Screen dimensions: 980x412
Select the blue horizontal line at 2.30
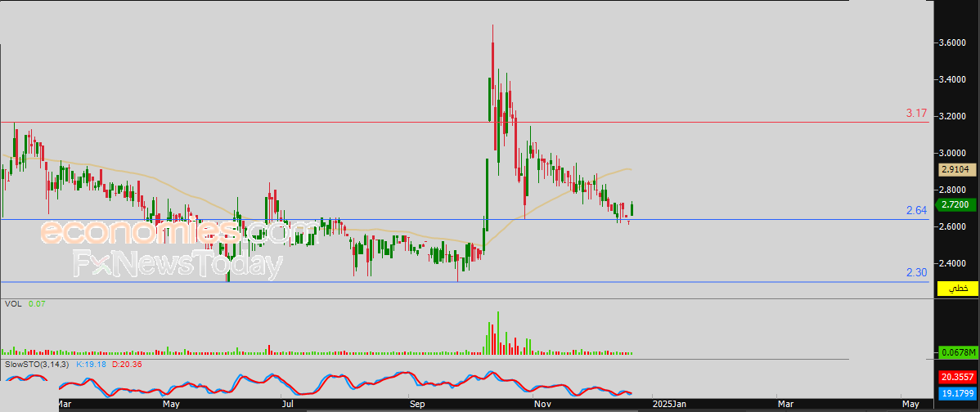pos(465,281)
